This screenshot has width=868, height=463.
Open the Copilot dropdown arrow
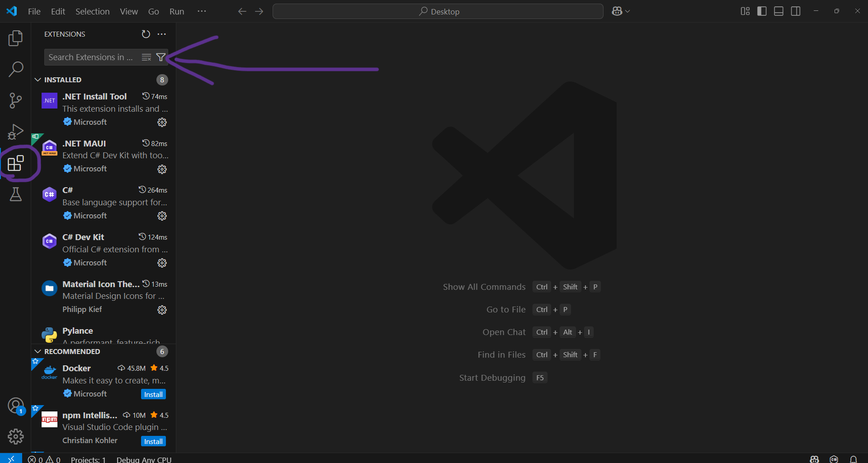pos(627,11)
